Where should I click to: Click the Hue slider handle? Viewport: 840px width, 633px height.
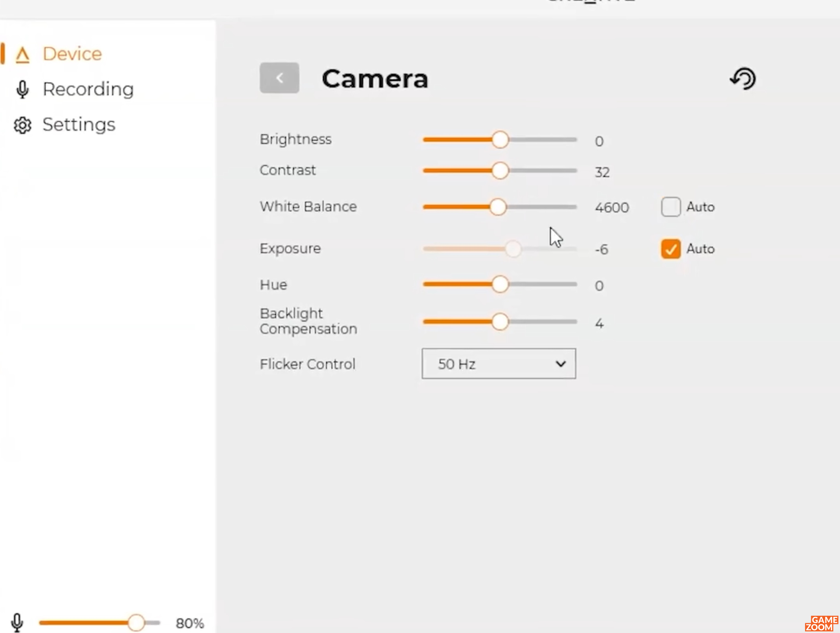[500, 284]
